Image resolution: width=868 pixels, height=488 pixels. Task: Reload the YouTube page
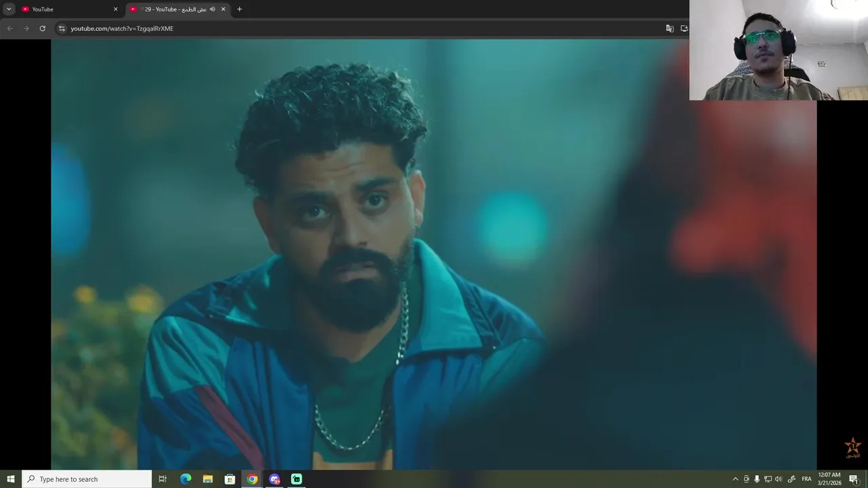coord(42,28)
